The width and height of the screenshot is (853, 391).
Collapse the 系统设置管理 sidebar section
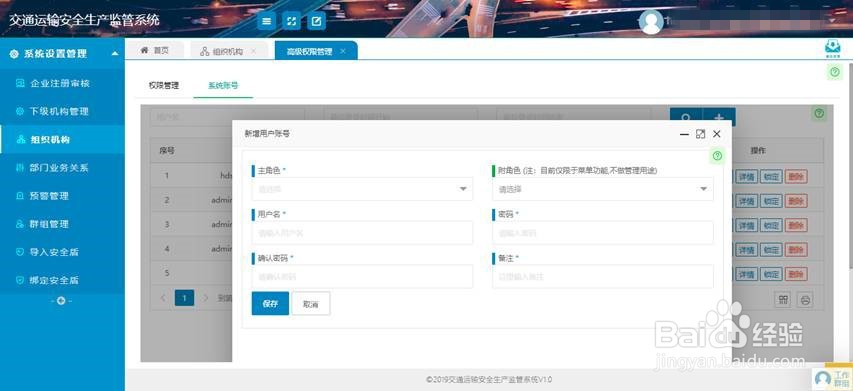point(115,54)
